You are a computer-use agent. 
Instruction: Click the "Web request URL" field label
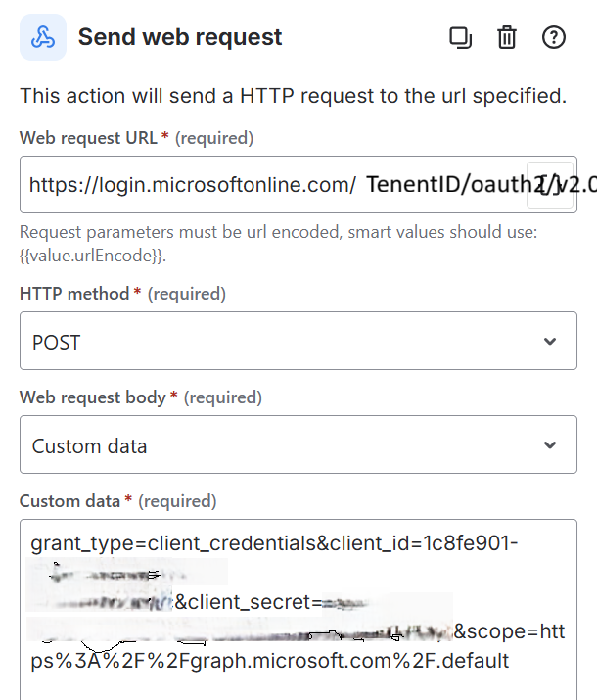[x=88, y=138]
